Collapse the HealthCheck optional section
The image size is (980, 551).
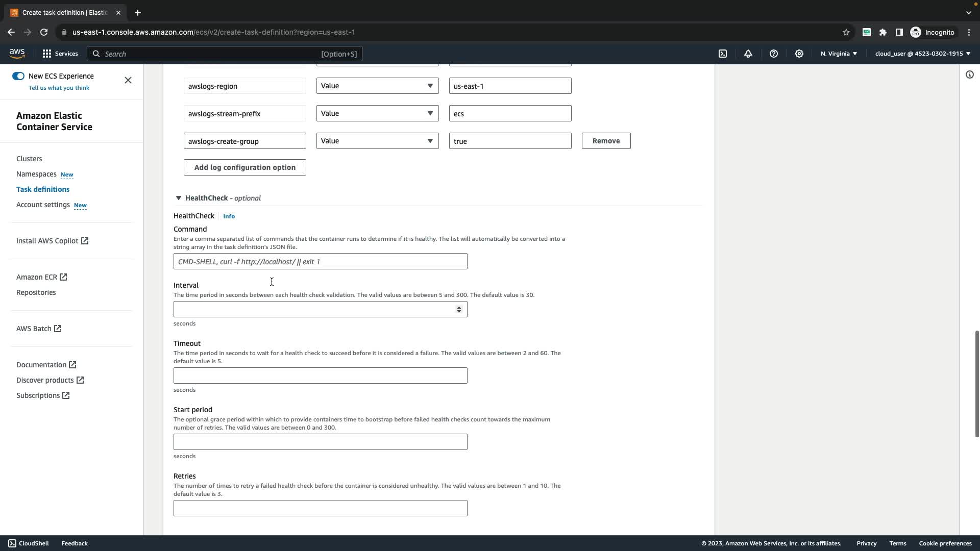point(179,198)
